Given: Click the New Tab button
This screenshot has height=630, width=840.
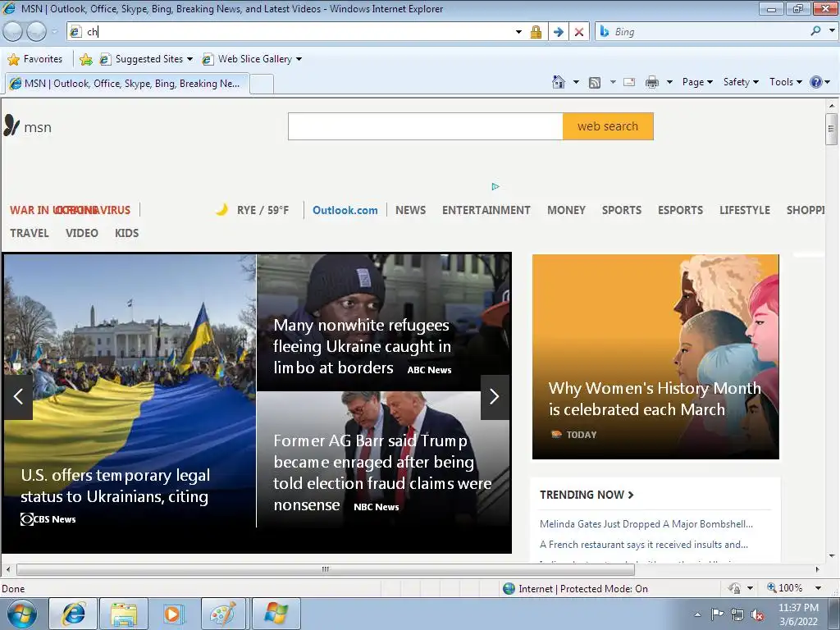Looking at the screenshot, I should click(x=262, y=84).
